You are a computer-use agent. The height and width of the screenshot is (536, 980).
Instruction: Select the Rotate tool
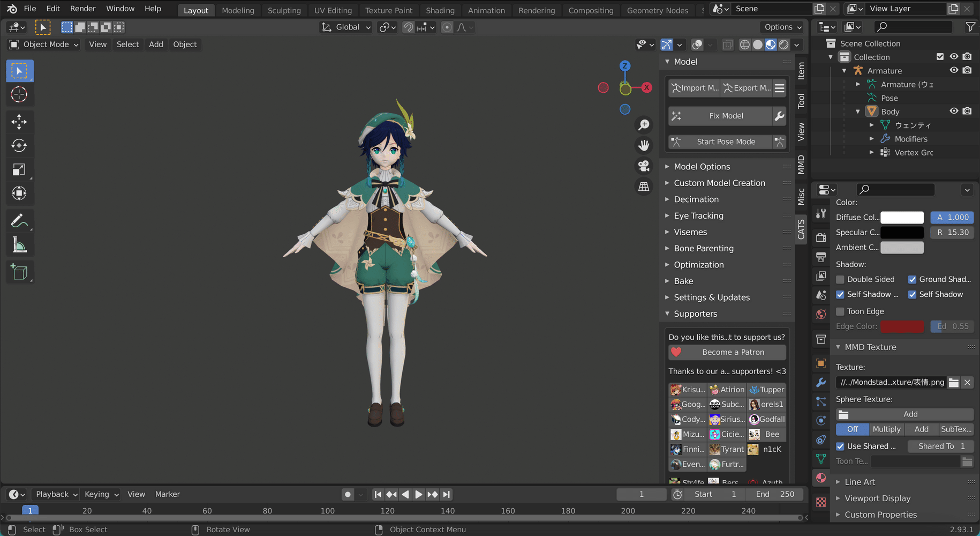coord(19,146)
